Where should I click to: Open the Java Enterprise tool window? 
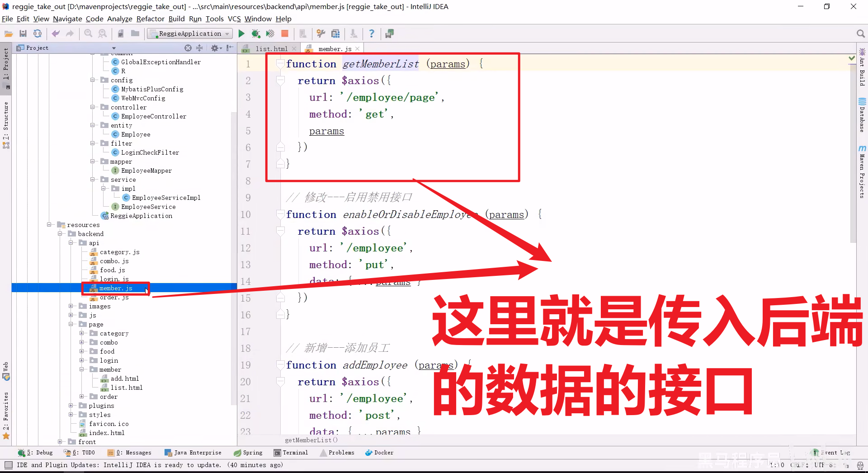[193, 453]
